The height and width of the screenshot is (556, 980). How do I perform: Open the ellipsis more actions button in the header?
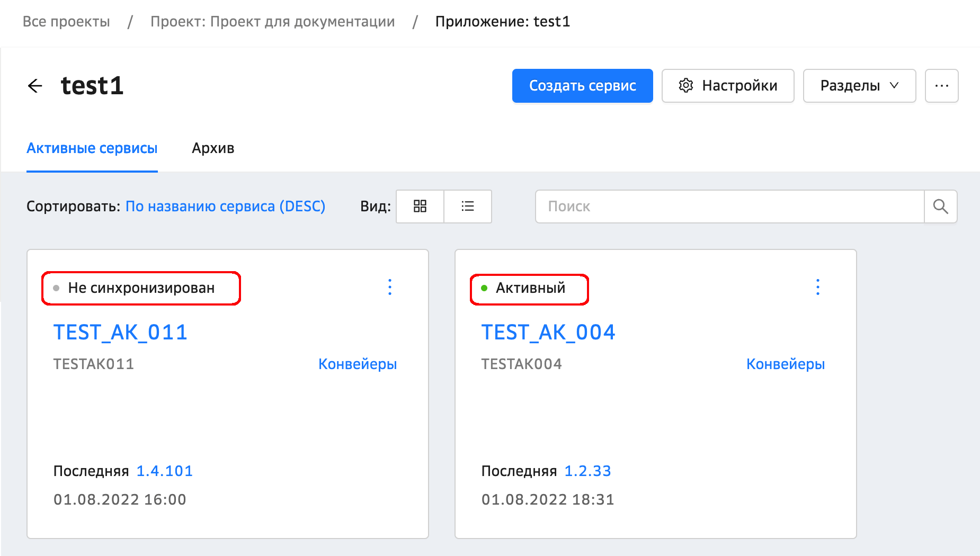tap(941, 86)
